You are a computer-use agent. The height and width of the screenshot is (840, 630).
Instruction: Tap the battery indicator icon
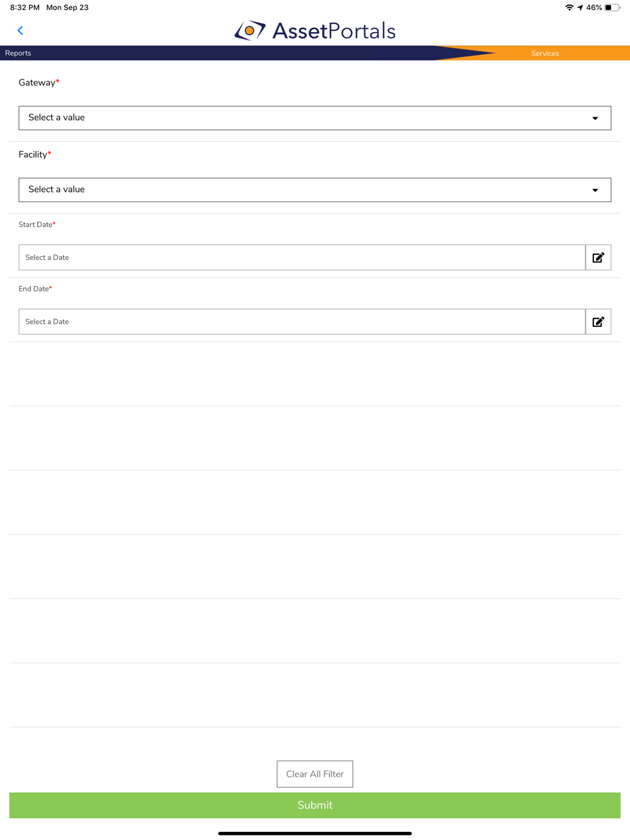coord(612,8)
